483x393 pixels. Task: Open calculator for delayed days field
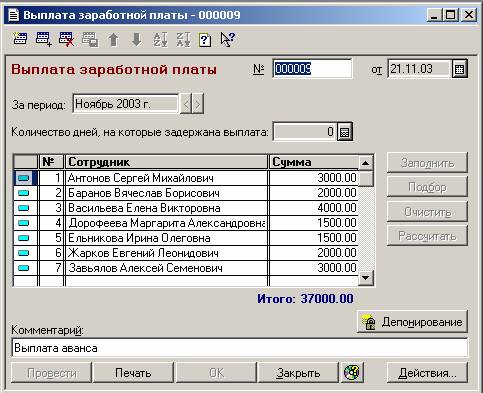(x=345, y=132)
